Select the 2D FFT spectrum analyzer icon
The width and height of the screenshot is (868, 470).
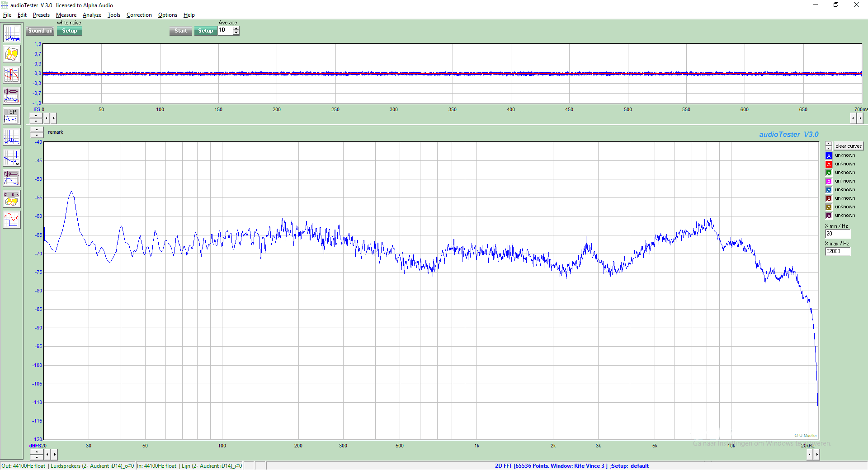point(12,33)
